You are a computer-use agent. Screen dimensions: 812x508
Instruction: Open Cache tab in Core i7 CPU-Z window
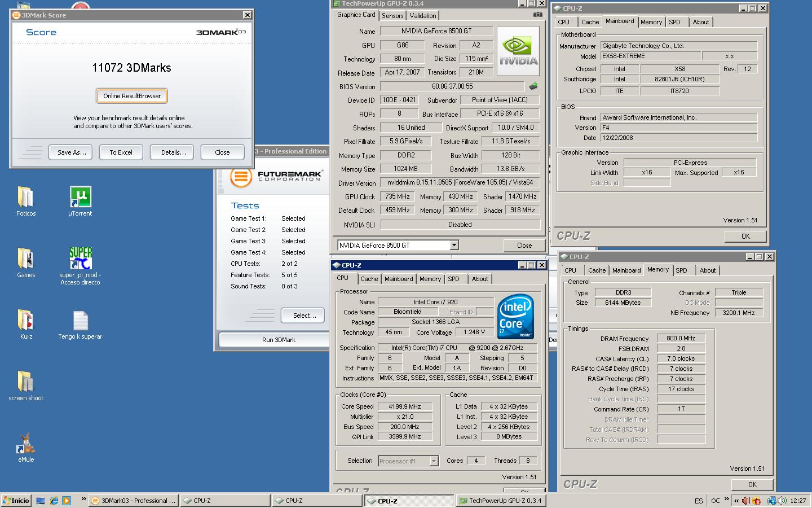[369, 279]
